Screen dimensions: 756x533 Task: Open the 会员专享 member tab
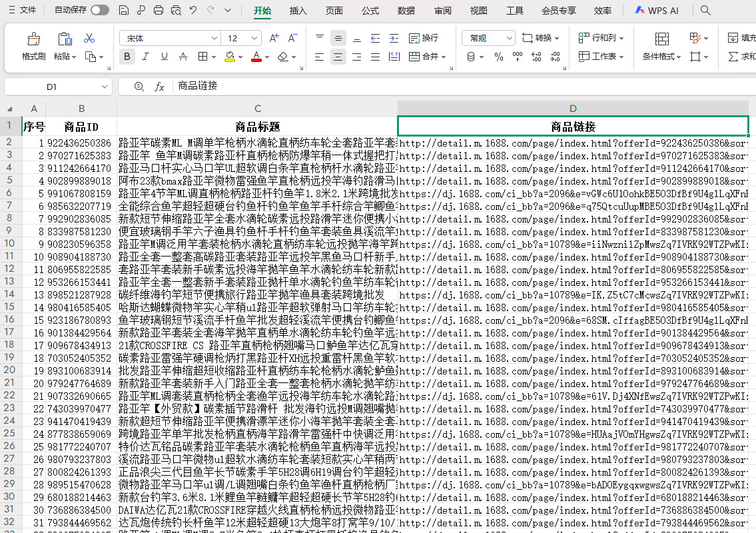558,11
